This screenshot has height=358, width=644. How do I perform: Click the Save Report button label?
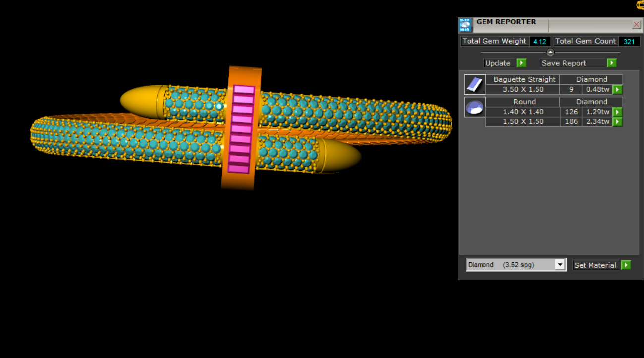564,63
